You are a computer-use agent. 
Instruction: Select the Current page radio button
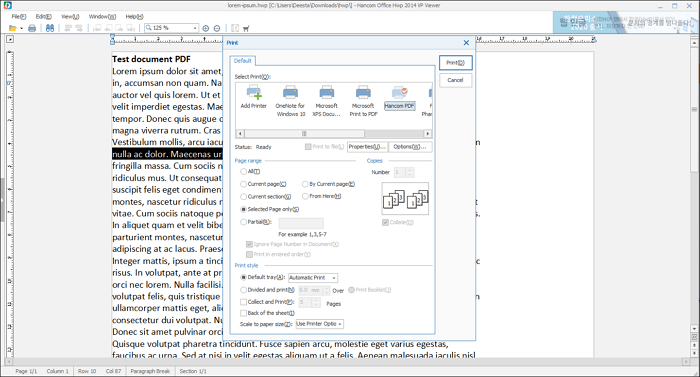(243, 184)
